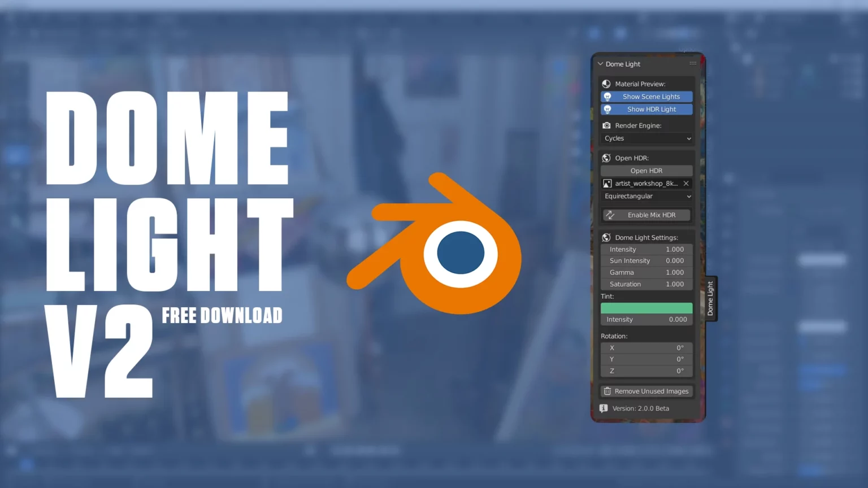
Task: Click the world icon by Dome Light Settings
Action: [x=606, y=238]
